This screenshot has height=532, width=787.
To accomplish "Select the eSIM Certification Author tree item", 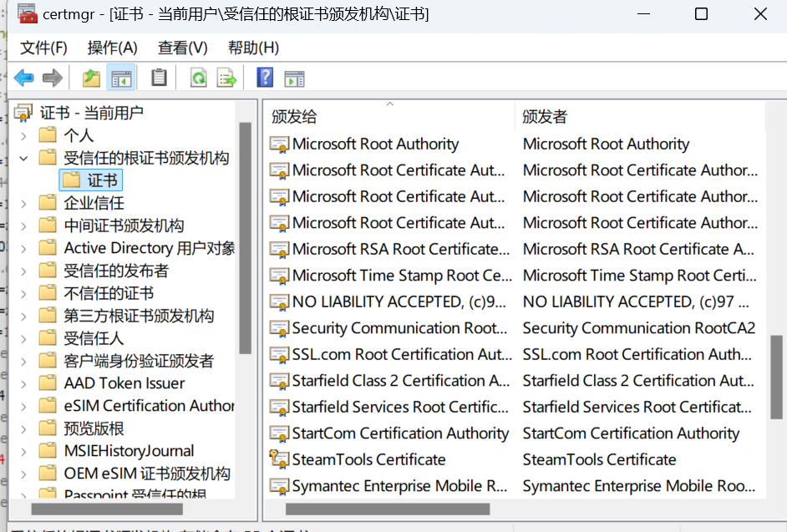I will pyautogui.click(x=149, y=406).
